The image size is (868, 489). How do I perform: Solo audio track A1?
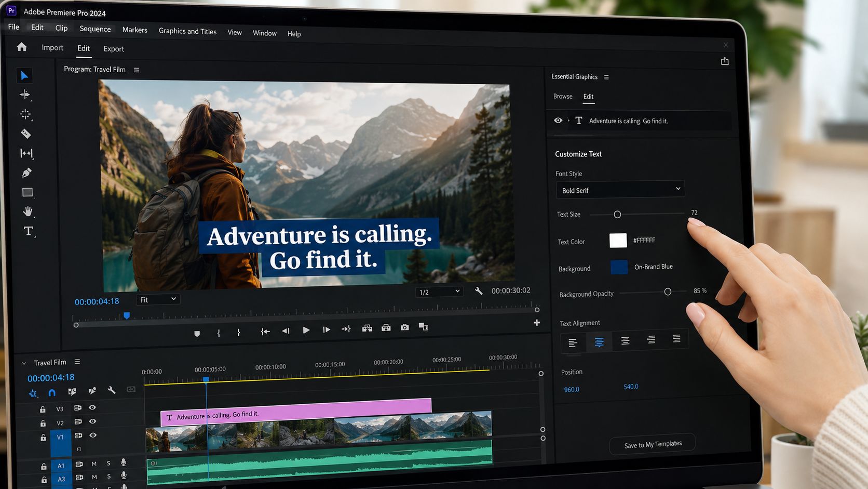108,463
